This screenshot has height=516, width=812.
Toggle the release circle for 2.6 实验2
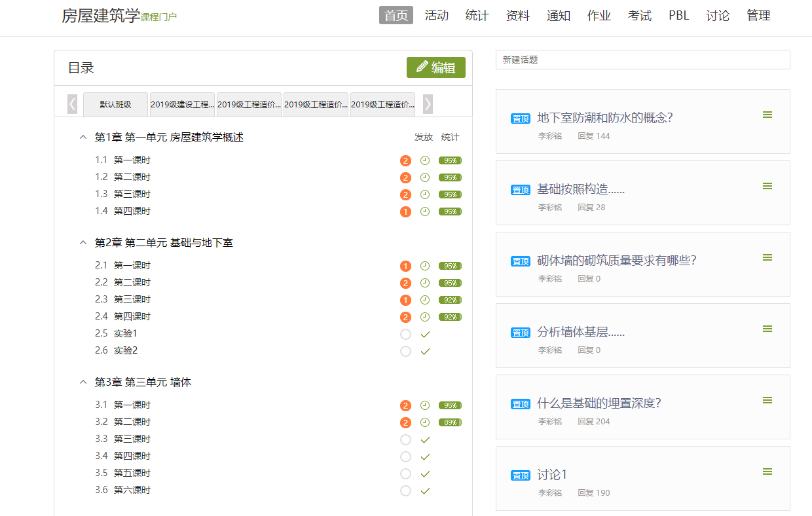tap(405, 352)
